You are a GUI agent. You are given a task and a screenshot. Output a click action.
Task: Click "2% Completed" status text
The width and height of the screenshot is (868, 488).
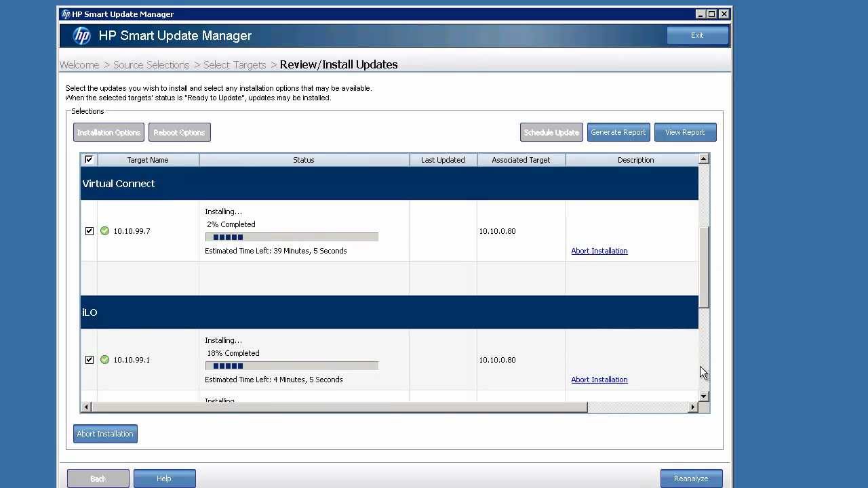coord(231,224)
